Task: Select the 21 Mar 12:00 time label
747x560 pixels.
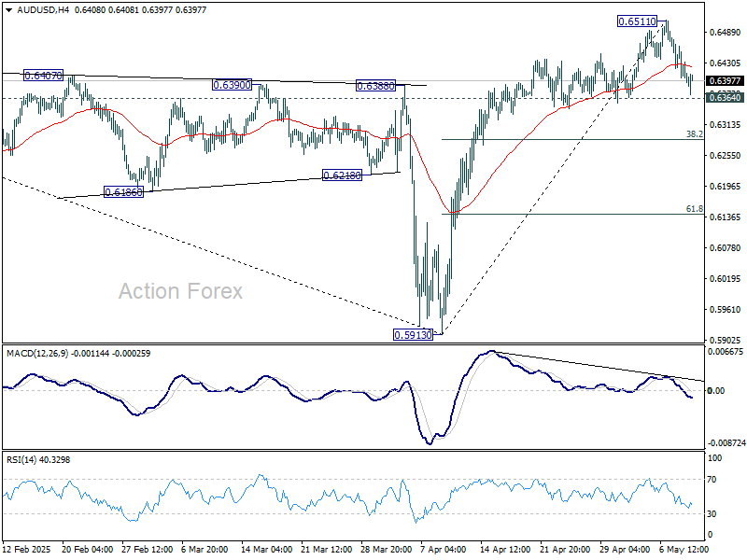Action: click(326, 549)
